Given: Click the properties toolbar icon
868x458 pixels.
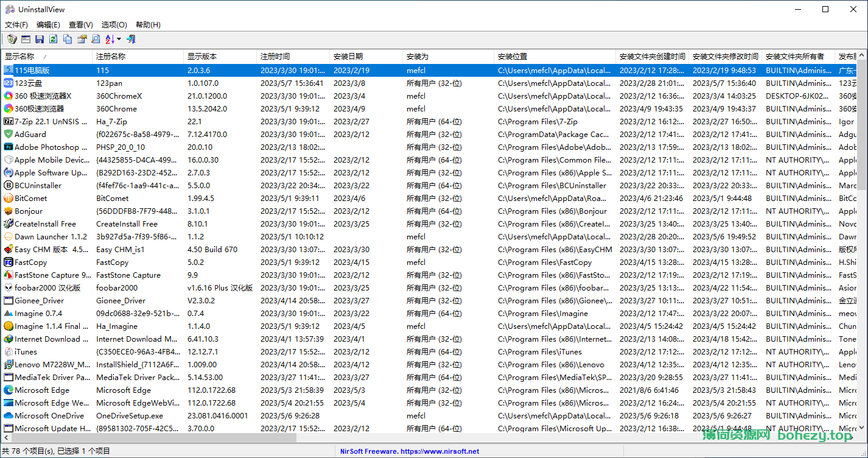Looking at the screenshot, I should [x=82, y=40].
